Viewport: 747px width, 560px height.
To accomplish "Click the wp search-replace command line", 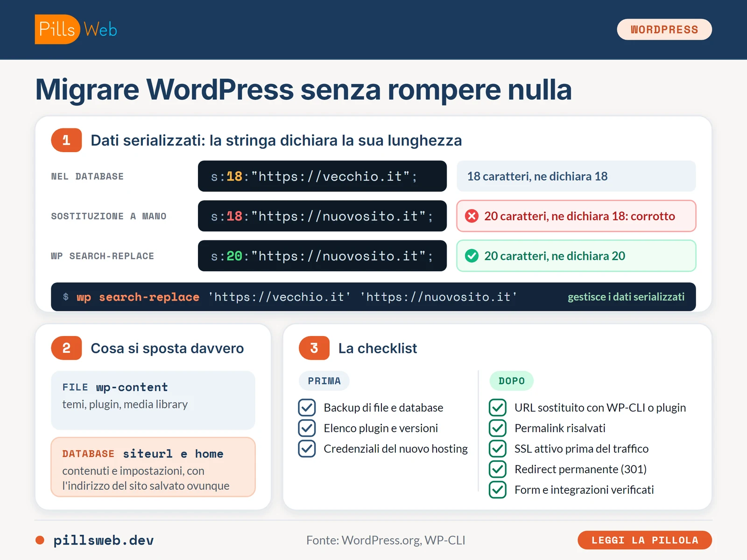I will pos(373,297).
